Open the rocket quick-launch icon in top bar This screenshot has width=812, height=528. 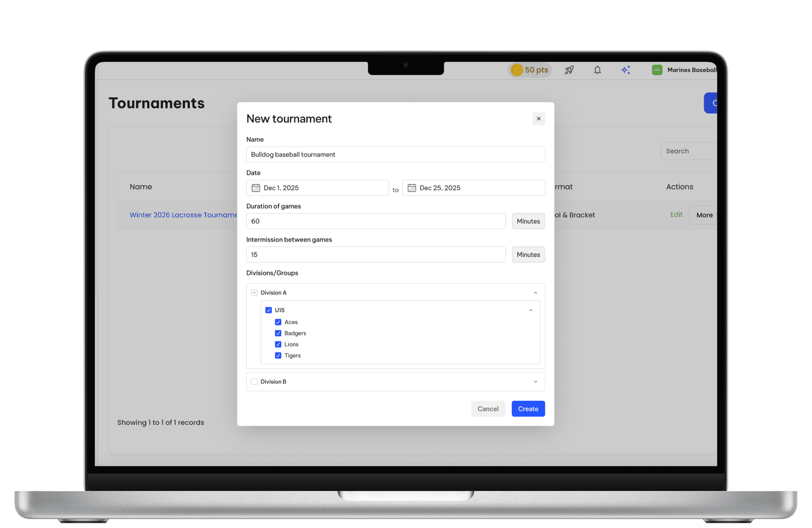(x=569, y=70)
